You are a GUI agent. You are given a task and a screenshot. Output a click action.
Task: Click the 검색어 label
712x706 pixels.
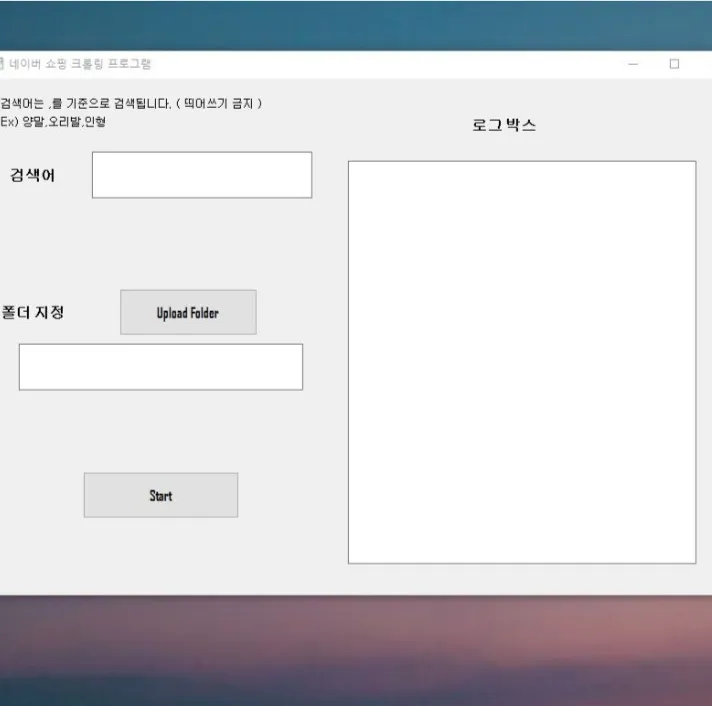tap(33, 175)
